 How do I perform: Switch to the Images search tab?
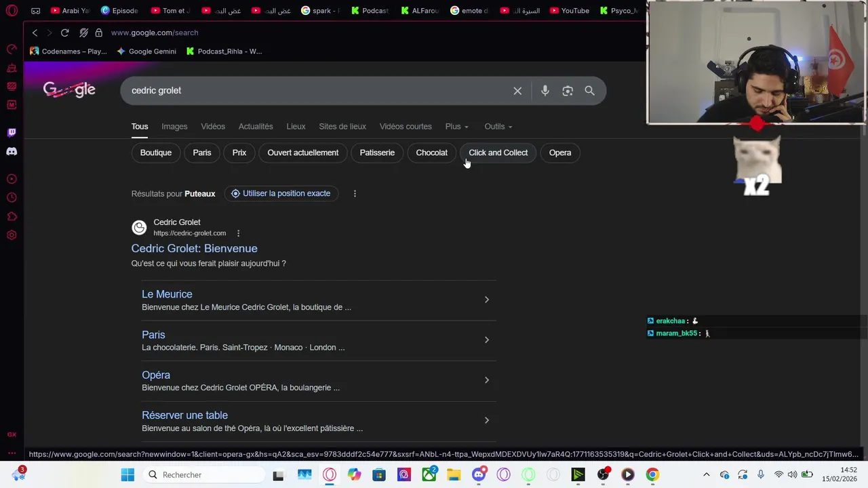pos(174,127)
